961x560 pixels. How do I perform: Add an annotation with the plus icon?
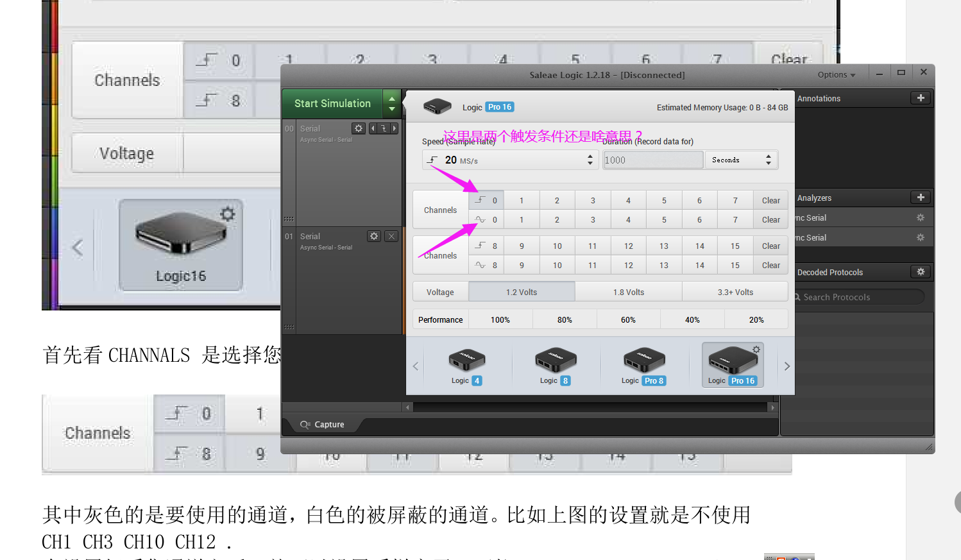(x=921, y=98)
